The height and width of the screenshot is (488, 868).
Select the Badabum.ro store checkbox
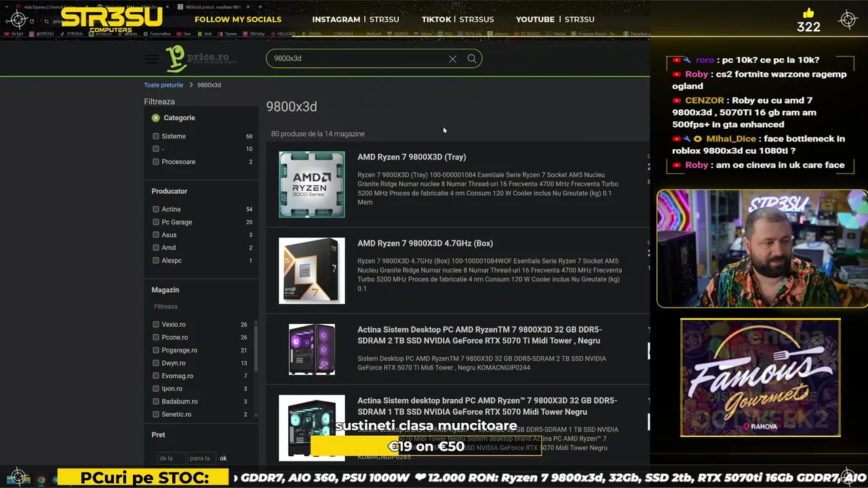coord(156,402)
